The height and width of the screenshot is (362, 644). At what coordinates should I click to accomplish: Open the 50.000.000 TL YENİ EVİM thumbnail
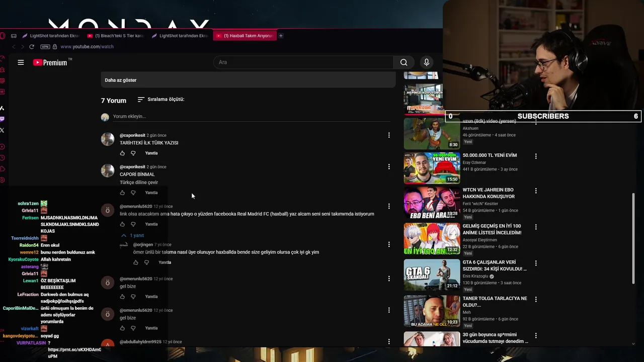pyautogui.click(x=432, y=168)
